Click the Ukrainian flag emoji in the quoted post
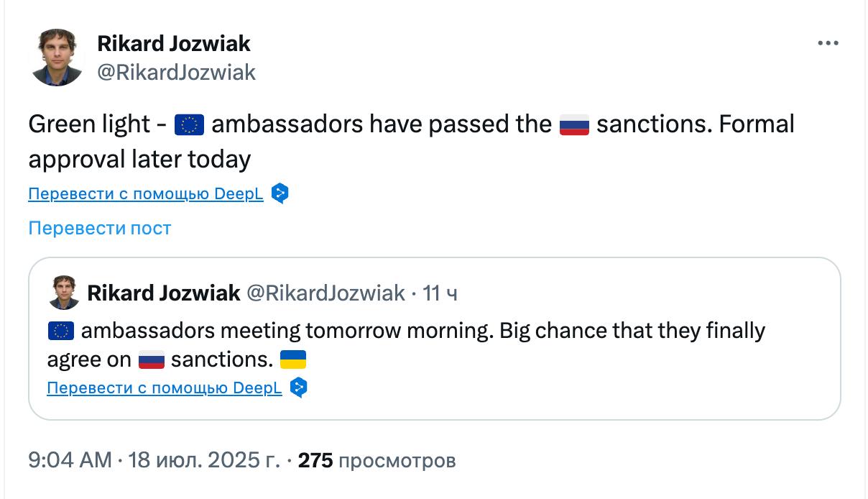868x499 pixels. 292,360
